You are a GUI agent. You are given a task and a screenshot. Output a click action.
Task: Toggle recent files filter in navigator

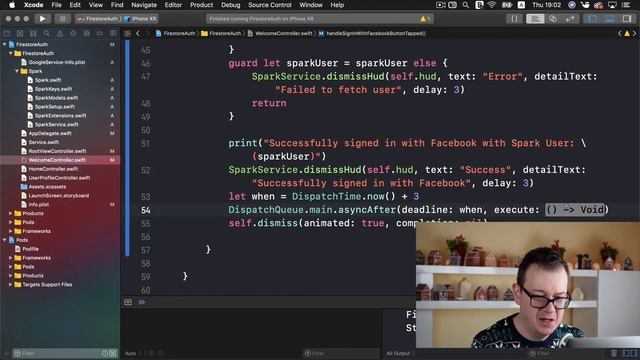(105, 353)
